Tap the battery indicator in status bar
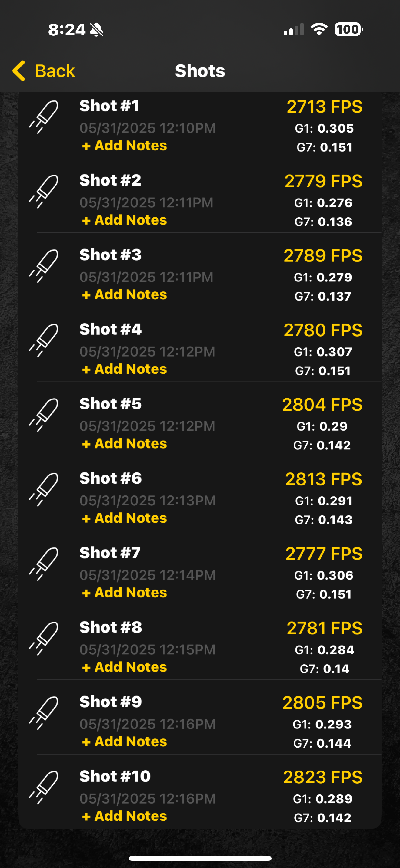Viewport: 400px width, 868px height. (348, 29)
